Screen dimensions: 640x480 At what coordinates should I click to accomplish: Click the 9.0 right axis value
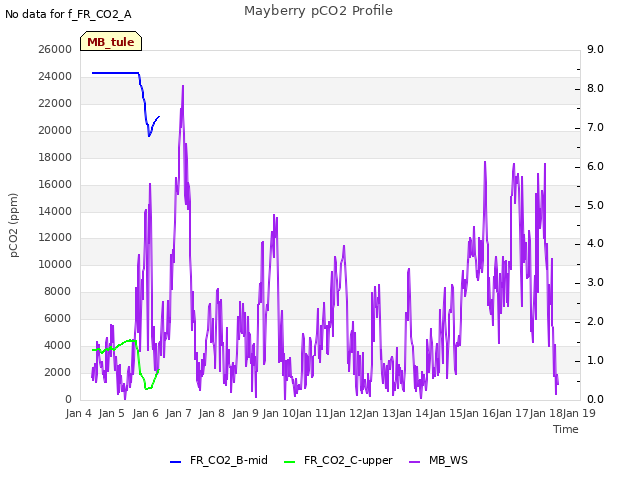coord(595,49)
